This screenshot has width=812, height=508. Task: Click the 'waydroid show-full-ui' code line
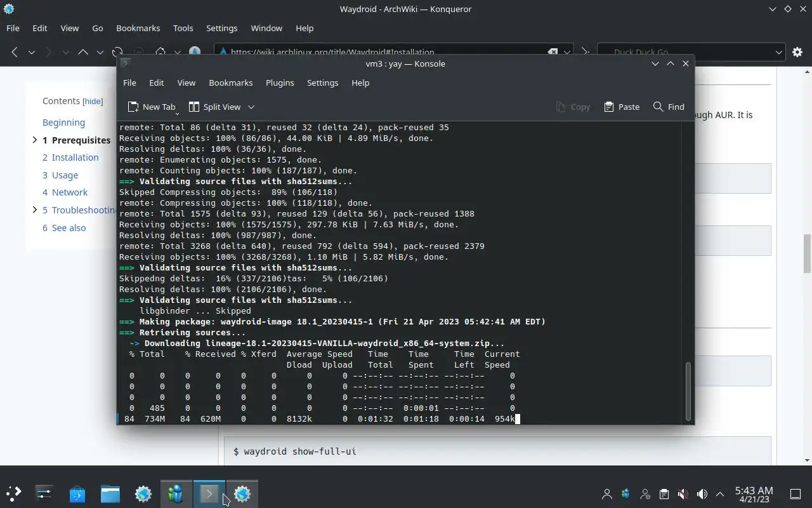(x=295, y=451)
